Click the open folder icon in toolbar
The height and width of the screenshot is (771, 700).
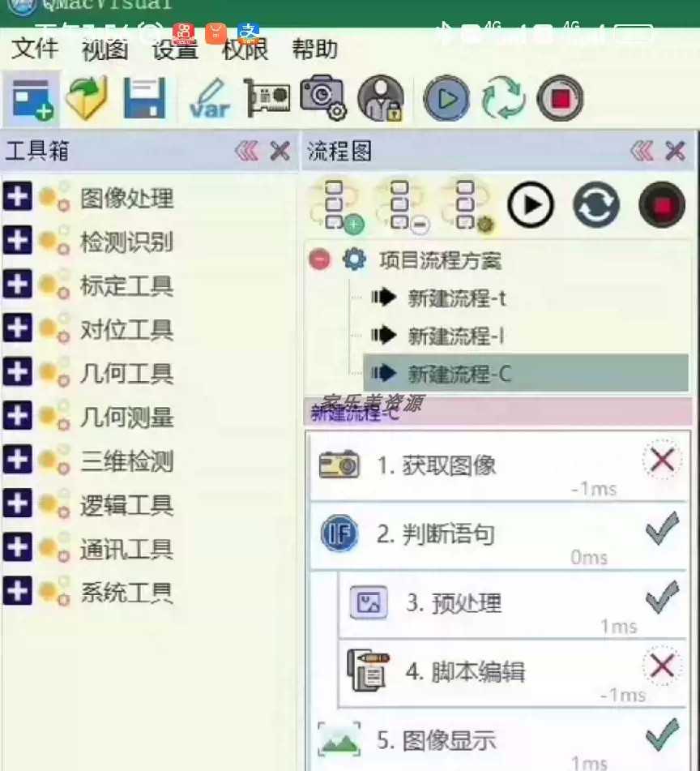(x=87, y=98)
